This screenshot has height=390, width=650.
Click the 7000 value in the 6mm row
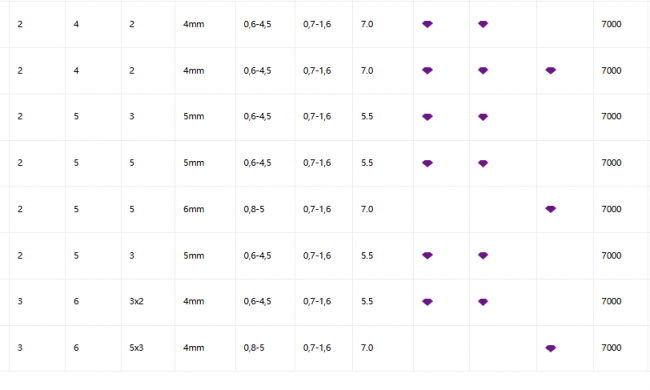[611, 209]
